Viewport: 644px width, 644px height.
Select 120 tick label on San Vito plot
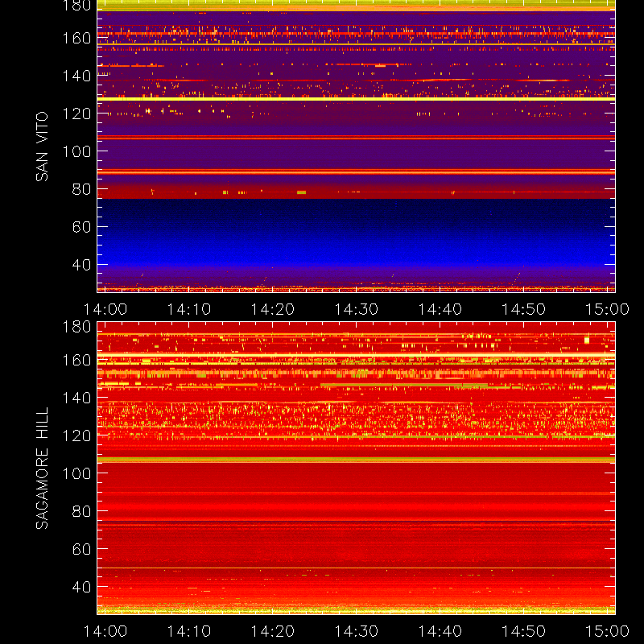pyautogui.click(x=76, y=114)
